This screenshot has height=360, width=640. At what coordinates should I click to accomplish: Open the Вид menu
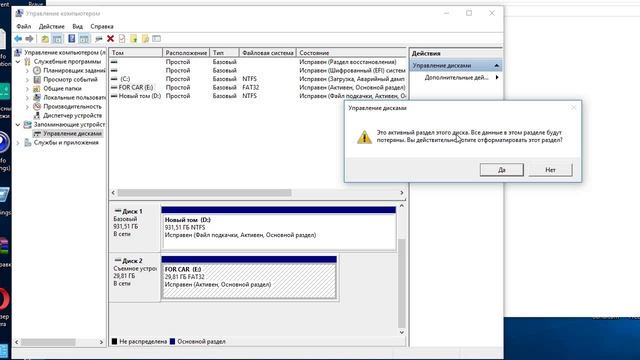pyautogui.click(x=77, y=26)
